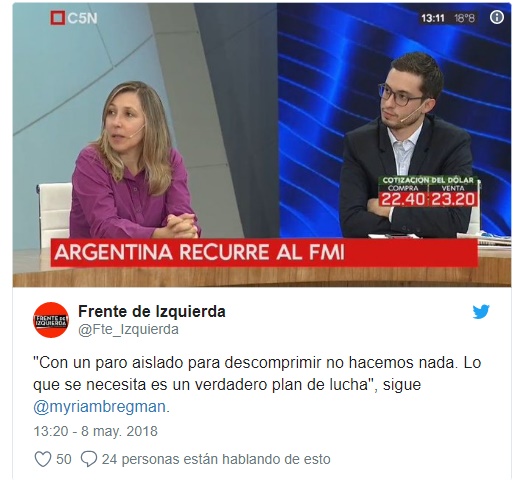Click the Cotización del Dólar header
Viewport: 524px width, 480px height.
pyautogui.click(x=428, y=180)
